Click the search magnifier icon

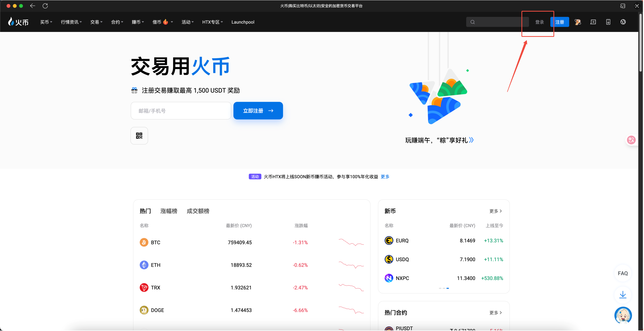click(473, 22)
